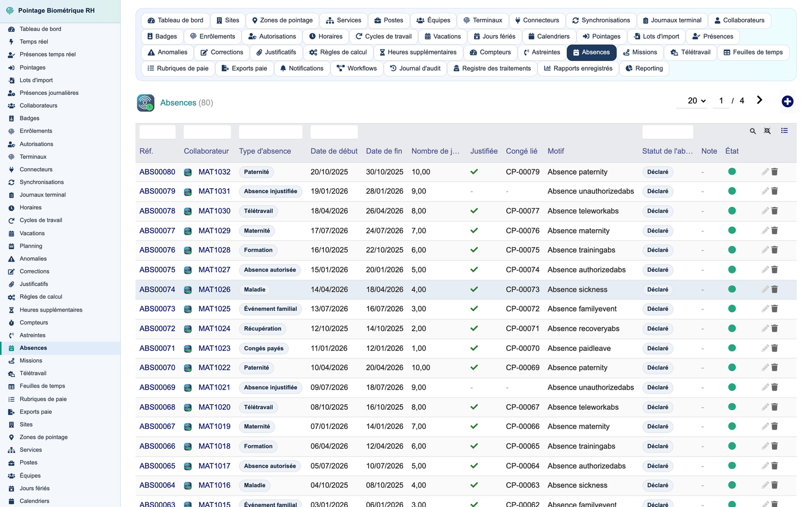Open the Reporting top tab
Image resolution: width=812 pixels, height=507 pixels.
click(x=644, y=68)
